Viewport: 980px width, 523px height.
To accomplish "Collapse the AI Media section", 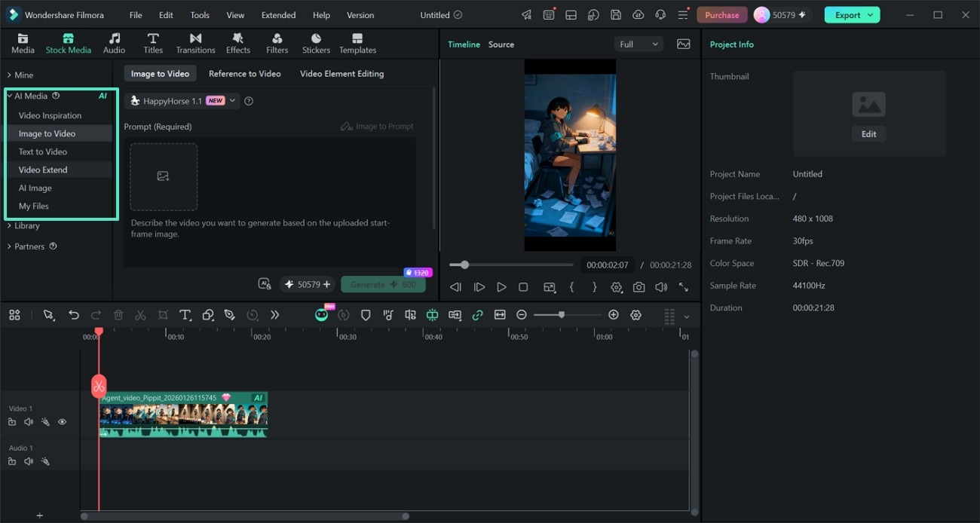I will coord(10,96).
